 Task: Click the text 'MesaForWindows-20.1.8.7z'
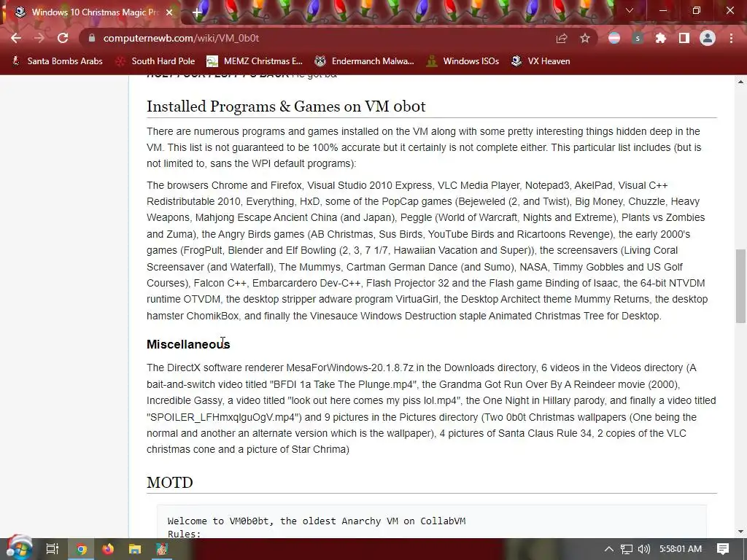(349, 367)
